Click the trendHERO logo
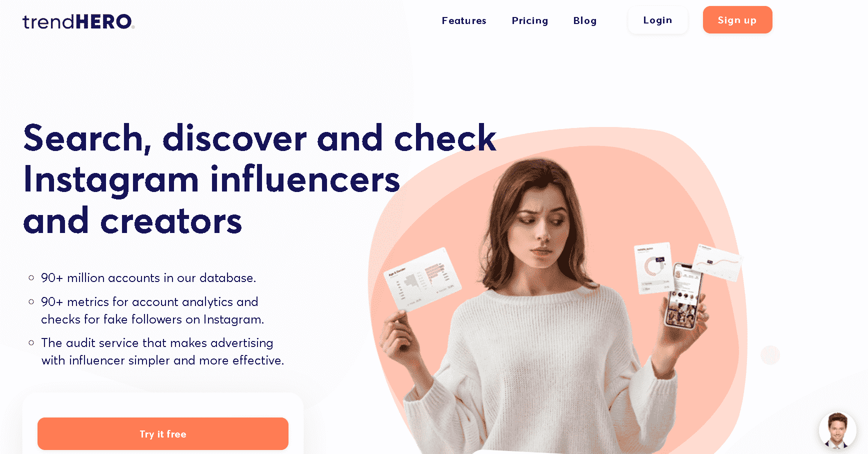The image size is (868, 454). coord(78,21)
